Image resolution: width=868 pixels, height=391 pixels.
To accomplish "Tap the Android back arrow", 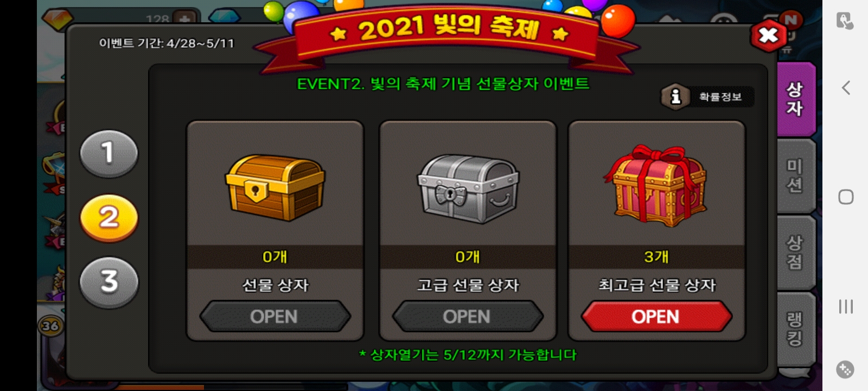I will tap(846, 87).
